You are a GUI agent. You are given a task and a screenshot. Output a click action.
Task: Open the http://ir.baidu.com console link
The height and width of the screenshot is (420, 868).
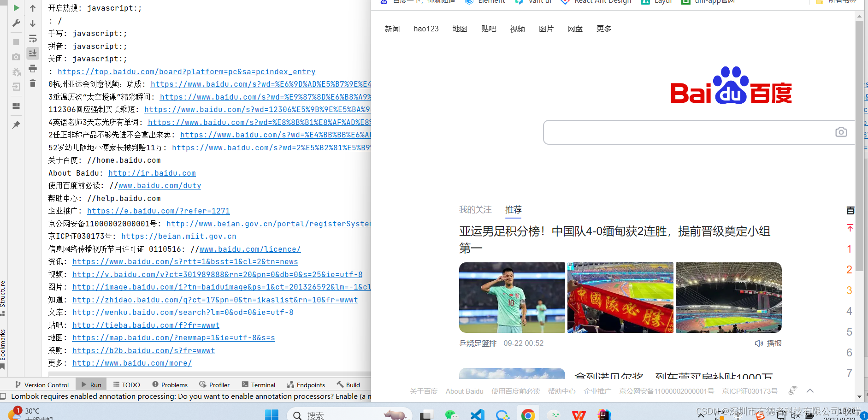pos(152,173)
